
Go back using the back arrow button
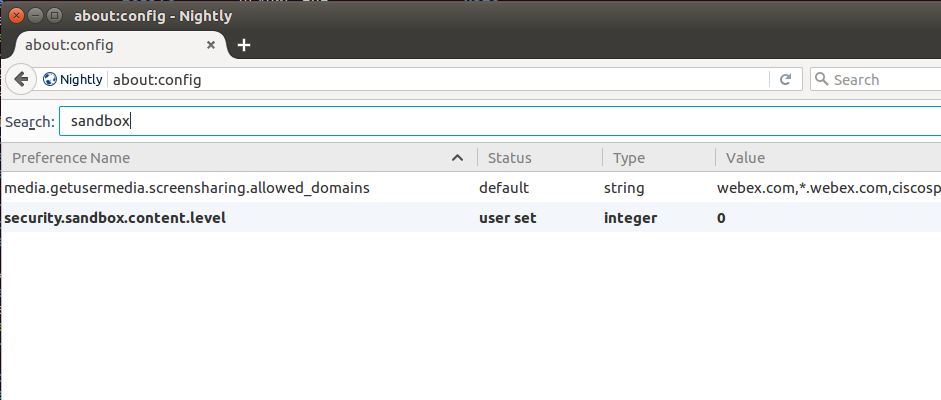(20, 79)
